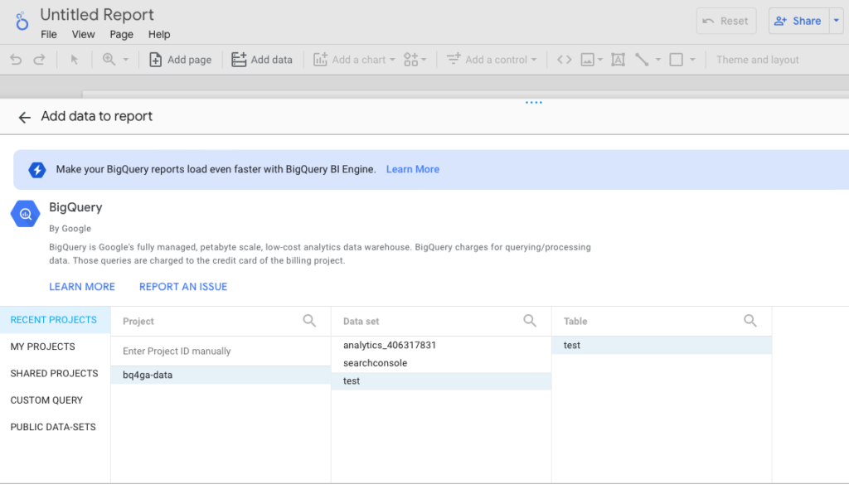This screenshot has width=849, height=504.
Task: Open the BI Engine Learn More link
Action: tap(413, 169)
